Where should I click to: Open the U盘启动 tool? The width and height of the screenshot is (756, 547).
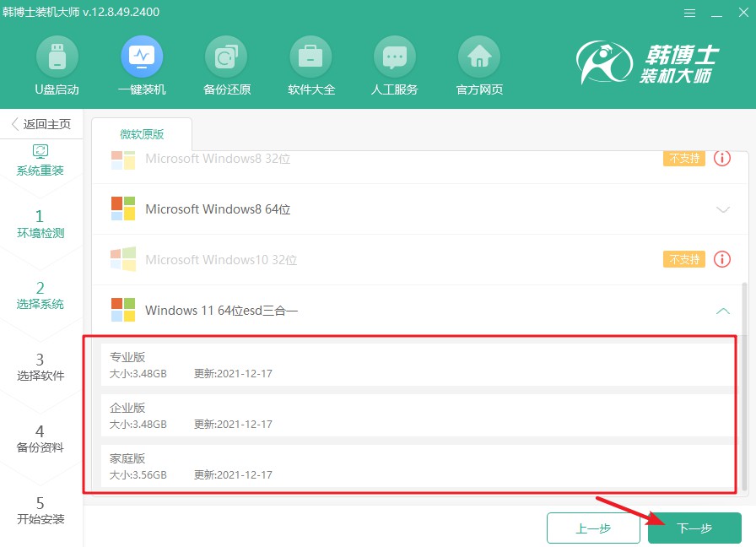click(x=57, y=63)
